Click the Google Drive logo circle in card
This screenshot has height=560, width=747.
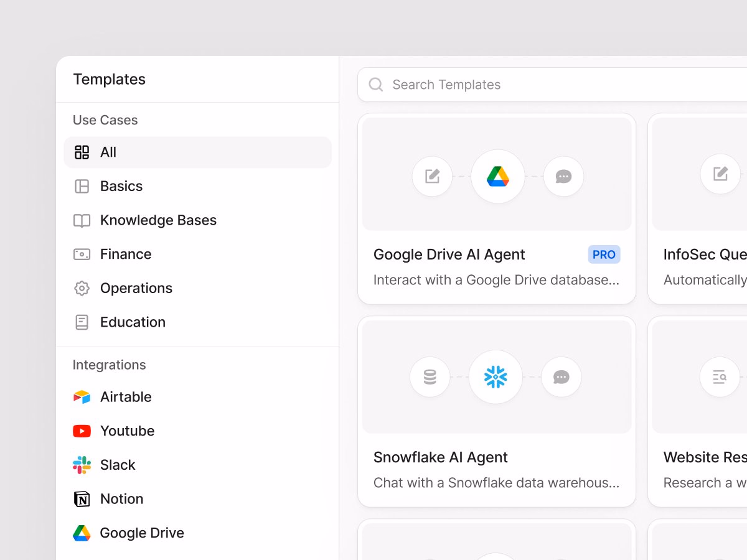pos(498,176)
